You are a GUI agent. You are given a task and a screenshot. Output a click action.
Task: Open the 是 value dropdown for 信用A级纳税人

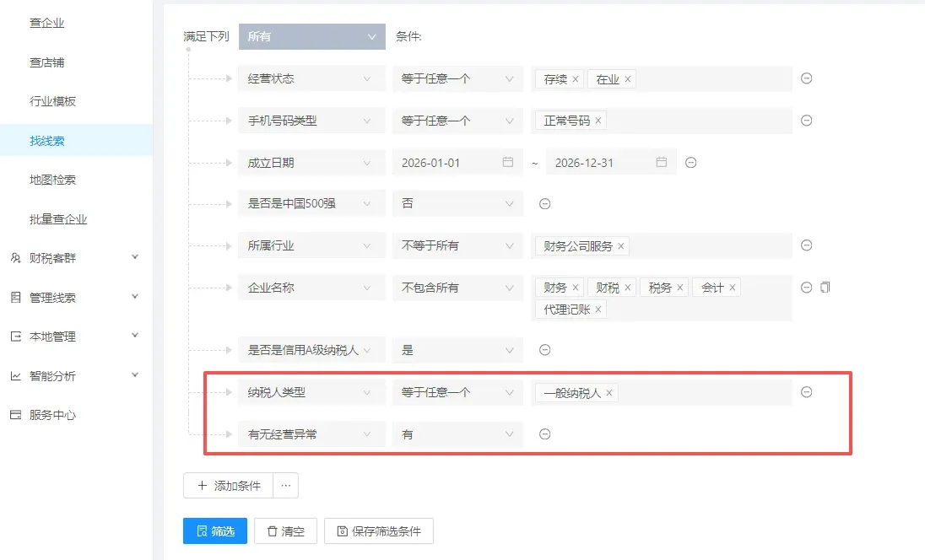click(457, 350)
